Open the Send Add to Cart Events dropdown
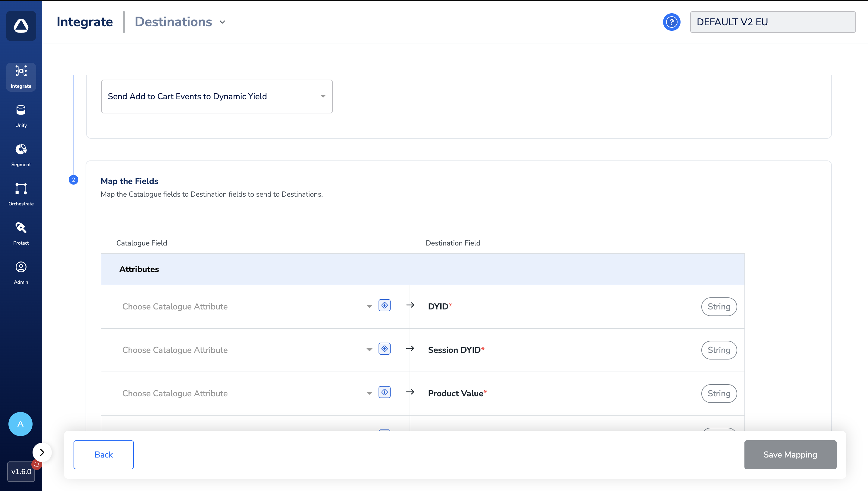 point(217,97)
